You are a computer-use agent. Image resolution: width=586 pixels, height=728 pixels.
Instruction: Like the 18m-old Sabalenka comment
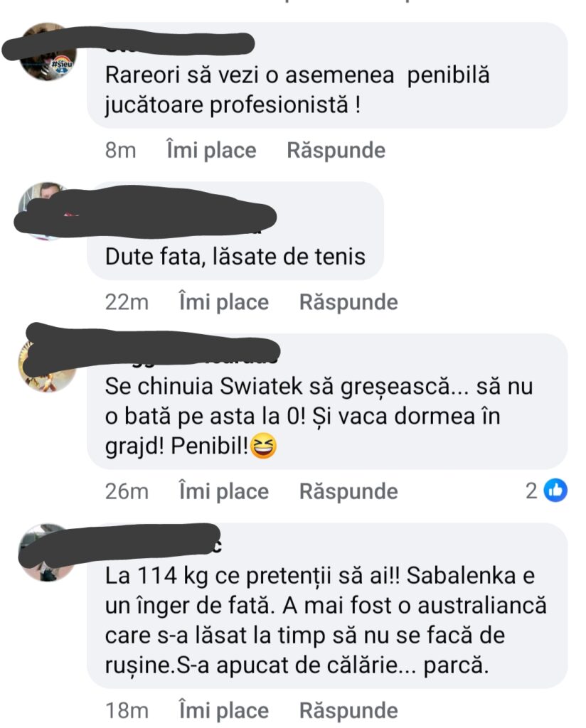[x=224, y=710]
